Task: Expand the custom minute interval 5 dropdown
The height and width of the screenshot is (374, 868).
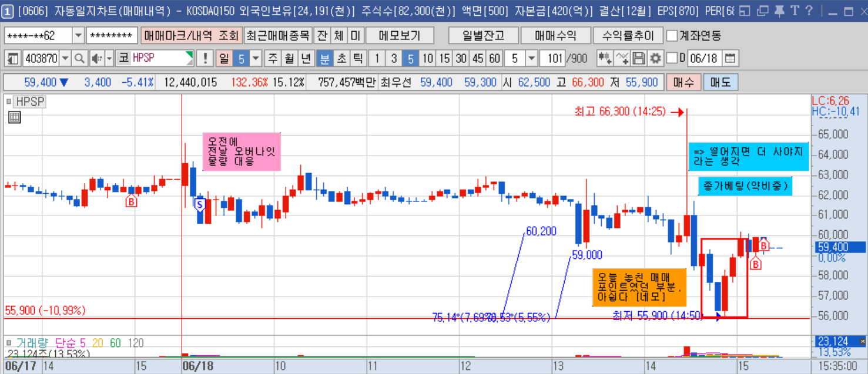Action: pyautogui.click(x=531, y=59)
